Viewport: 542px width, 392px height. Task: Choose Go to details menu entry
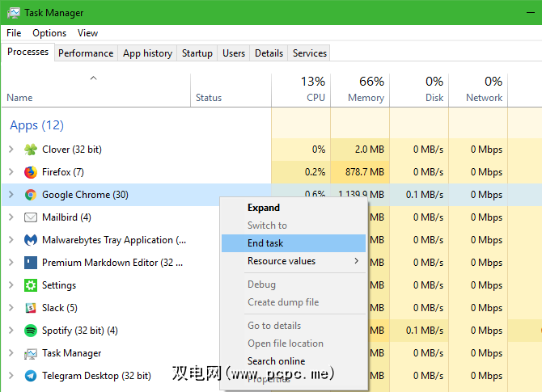tap(294, 326)
